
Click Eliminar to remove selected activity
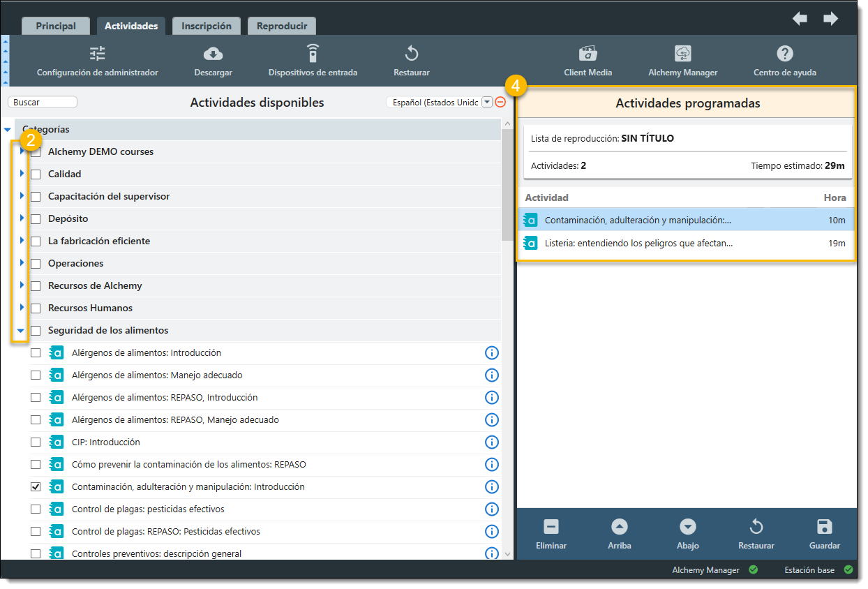[x=551, y=535]
